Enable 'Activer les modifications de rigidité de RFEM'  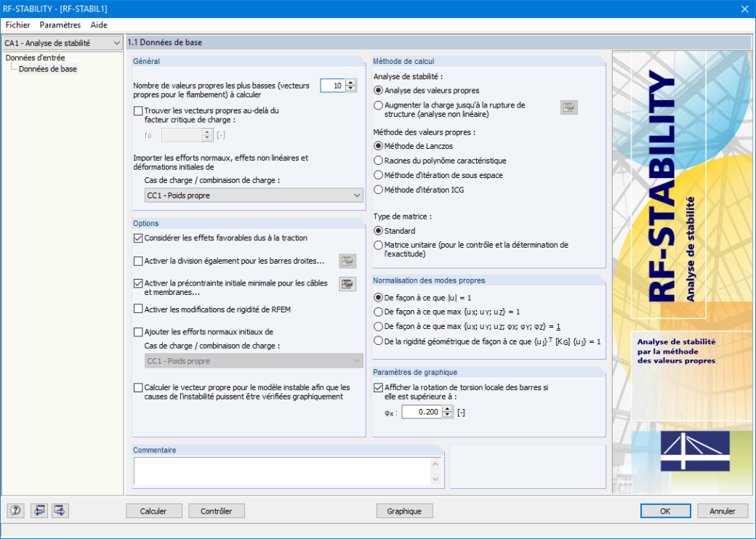[138, 309]
